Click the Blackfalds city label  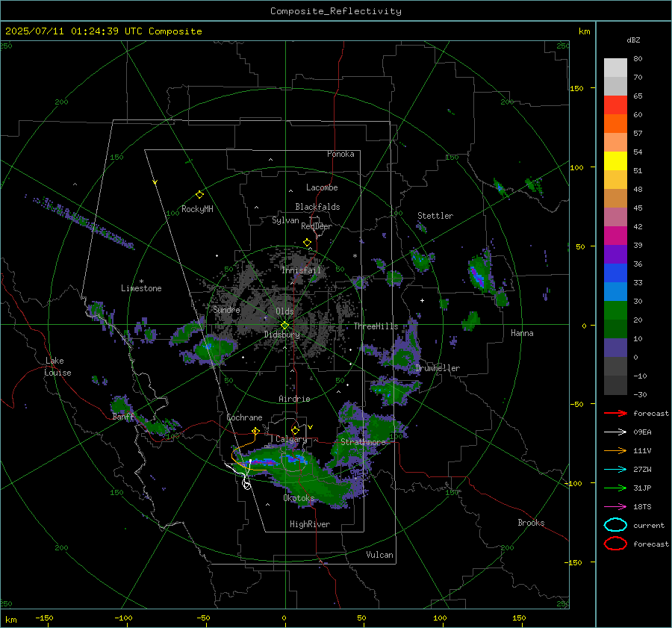pos(317,207)
